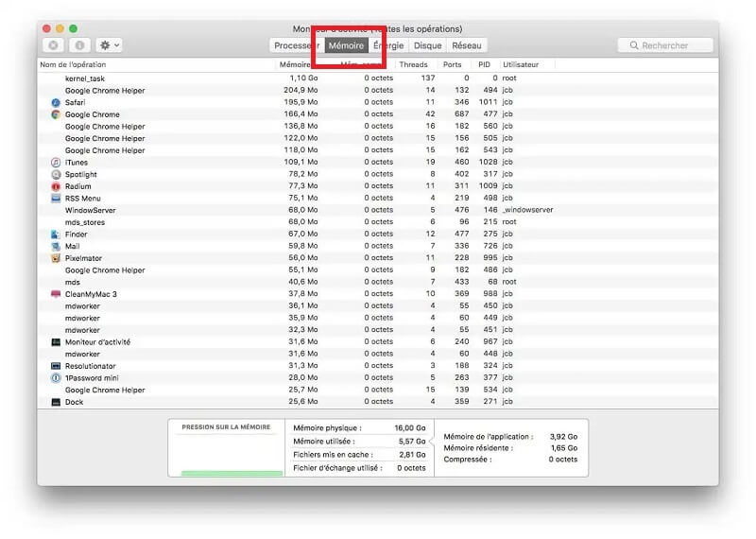Image resolution: width=756 pixels, height=539 pixels.
Task: Select the Moniteur d'activité icon
Action: coord(56,342)
